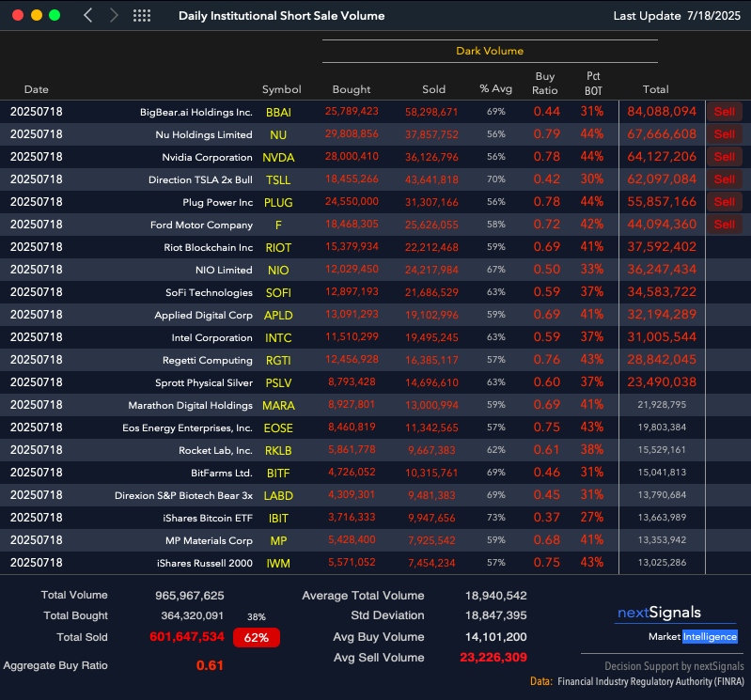Click the highlighted Intelligence word
The height and width of the screenshot is (700, 751).
(x=710, y=636)
